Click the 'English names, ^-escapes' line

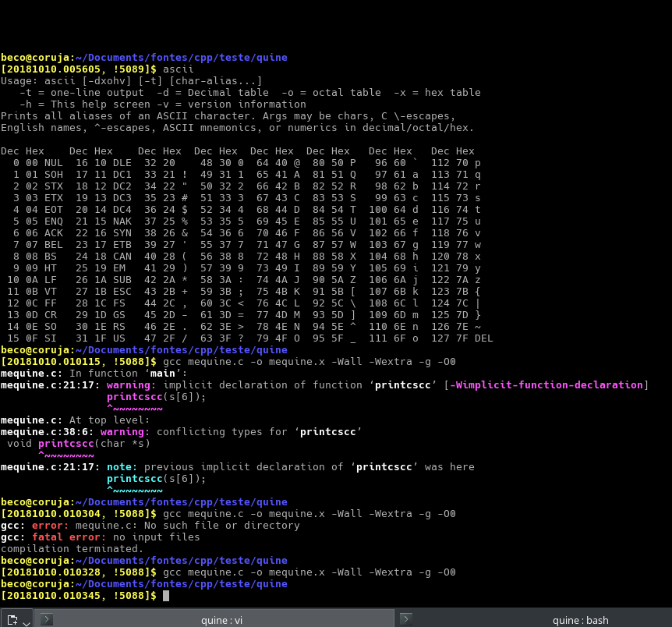[238, 127]
